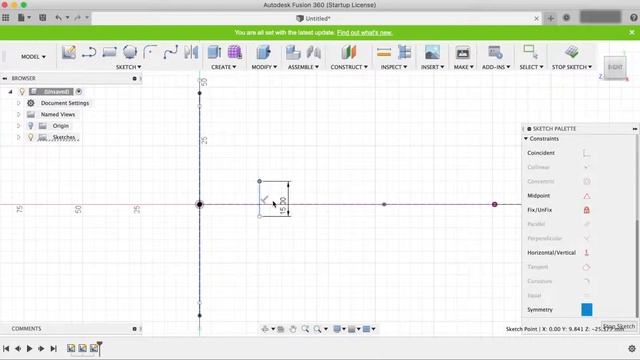Click the Measure inspect icon

pos(384,52)
